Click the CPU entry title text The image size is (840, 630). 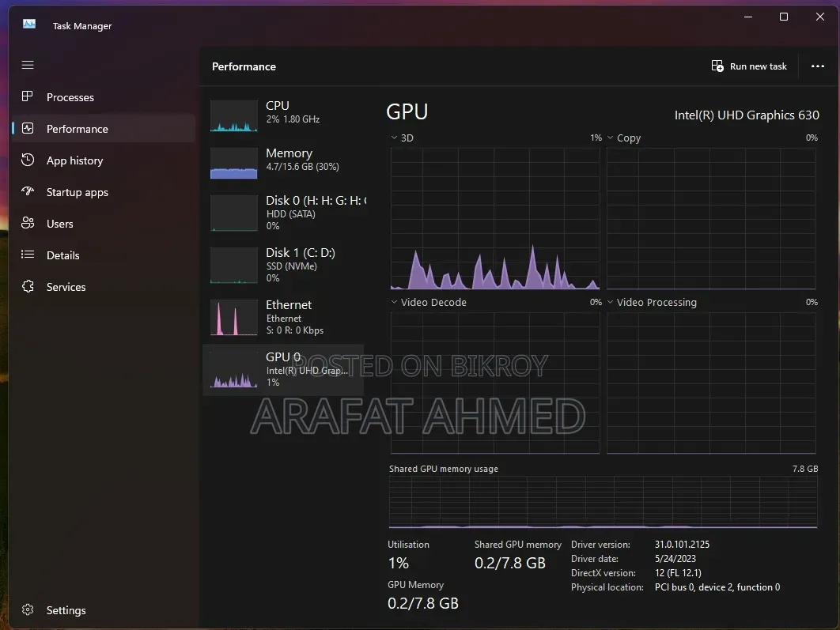click(x=278, y=105)
